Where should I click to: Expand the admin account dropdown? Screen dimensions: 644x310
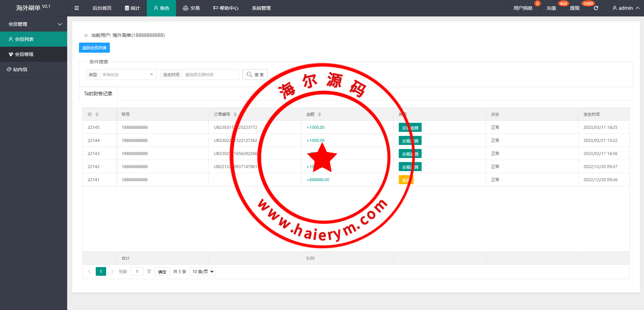tap(626, 8)
